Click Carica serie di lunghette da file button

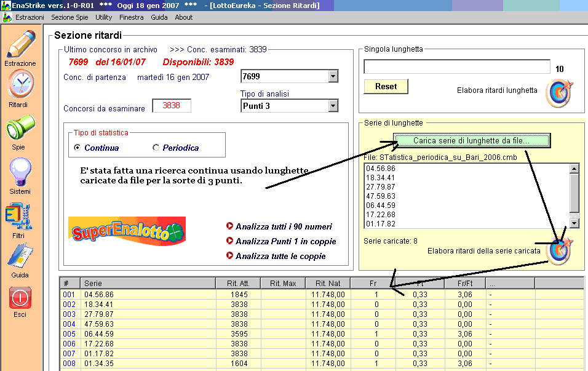click(x=471, y=141)
